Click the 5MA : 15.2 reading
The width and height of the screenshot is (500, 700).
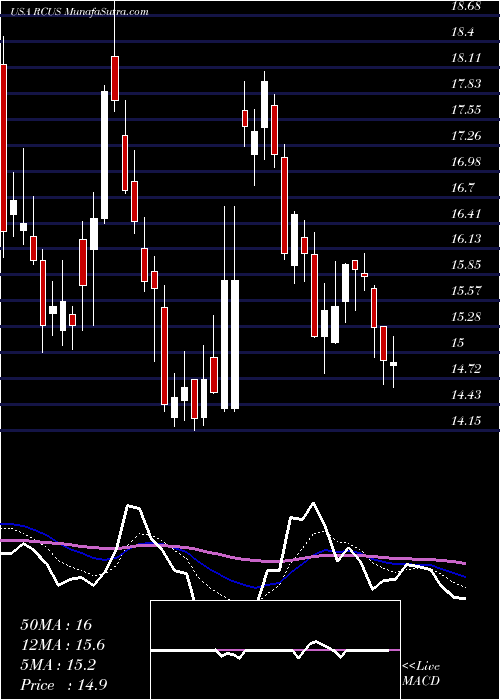[58, 665]
